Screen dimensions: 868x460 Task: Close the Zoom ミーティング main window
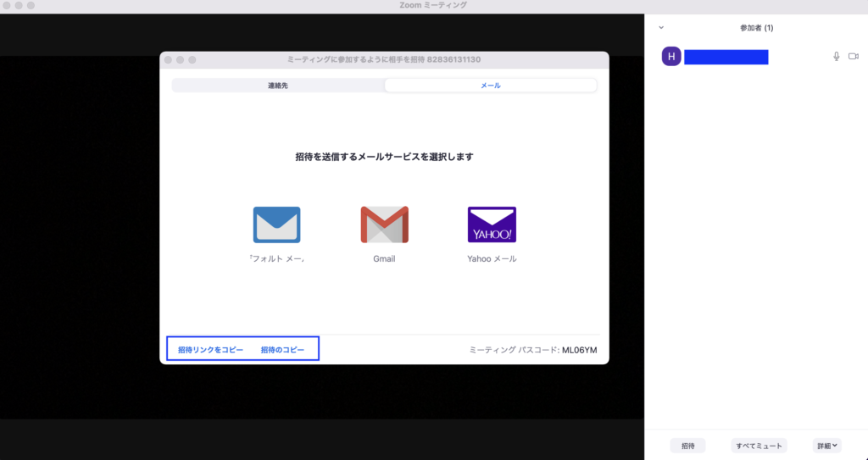tap(7, 6)
